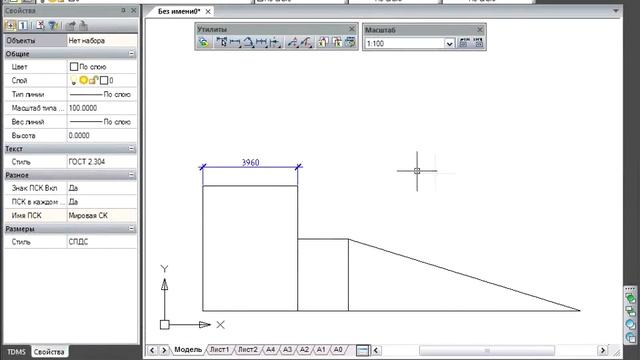Switch to the A3 layout tab
Image resolution: width=640 pixels, height=360 pixels.
coord(287,349)
